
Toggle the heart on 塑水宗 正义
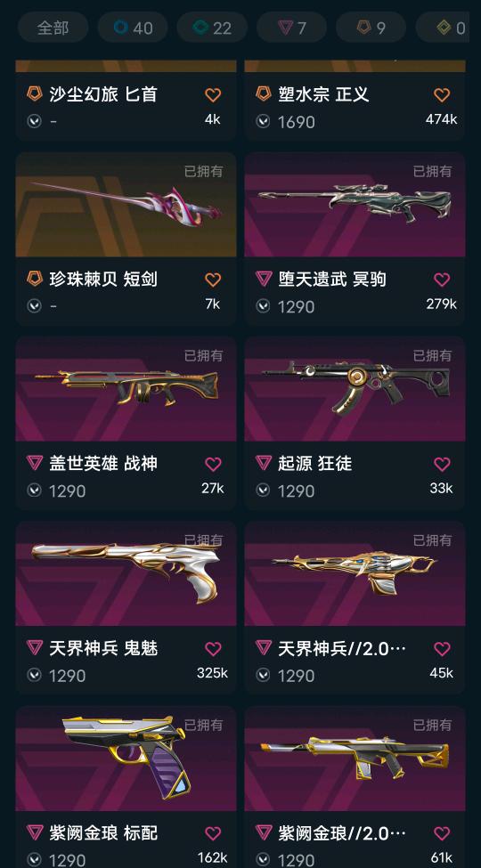click(x=442, y=94)
